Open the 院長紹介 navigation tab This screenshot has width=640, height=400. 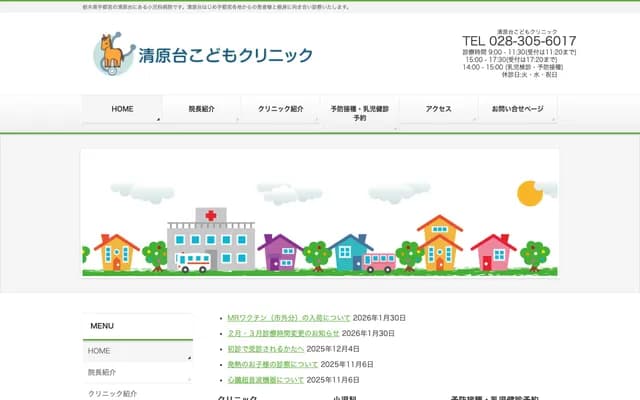[201, 109]
